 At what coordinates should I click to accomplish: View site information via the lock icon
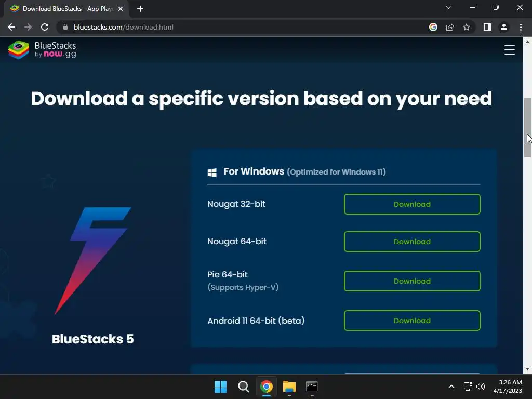[65, 27]
